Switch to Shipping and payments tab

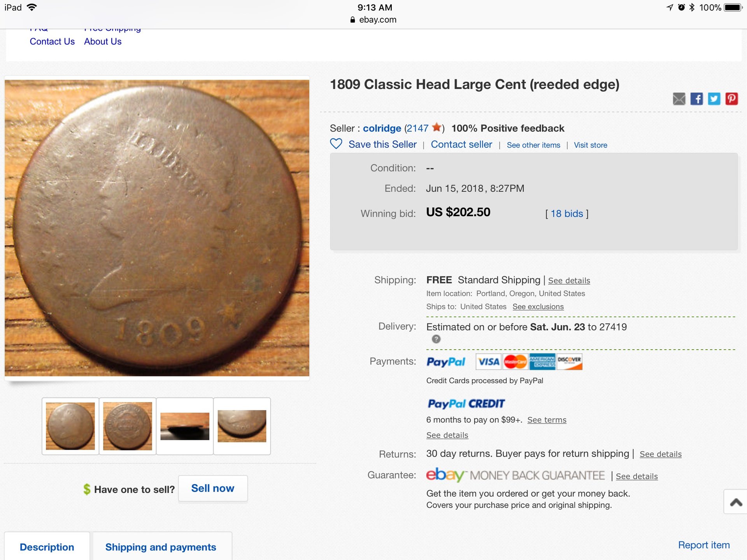(x=161, y=547)
